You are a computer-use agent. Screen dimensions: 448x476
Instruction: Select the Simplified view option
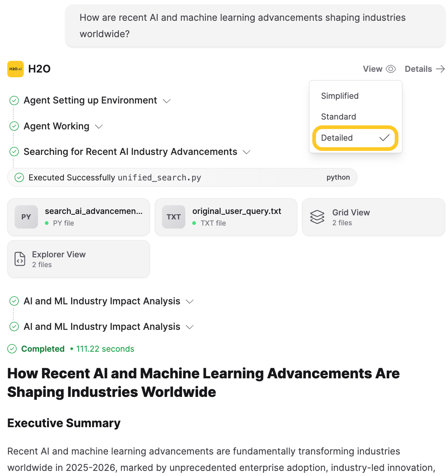click(x=340, y=96)
